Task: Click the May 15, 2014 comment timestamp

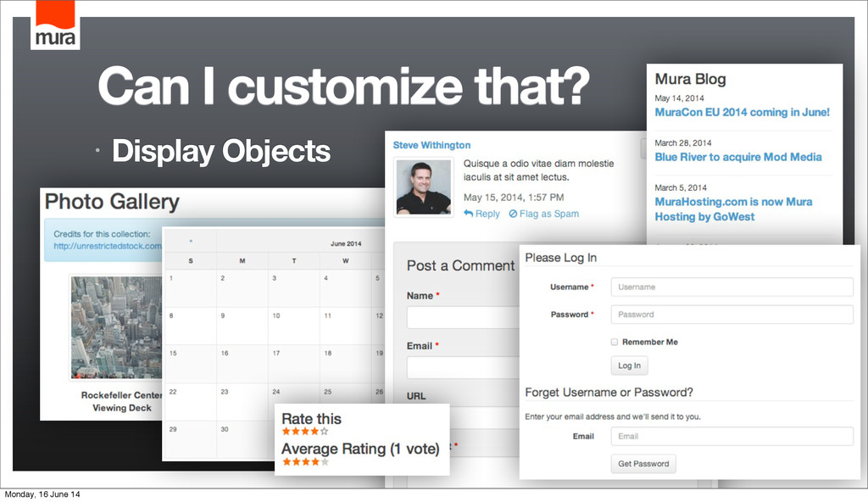Action: pyautogui.click(x=514, y=198)
